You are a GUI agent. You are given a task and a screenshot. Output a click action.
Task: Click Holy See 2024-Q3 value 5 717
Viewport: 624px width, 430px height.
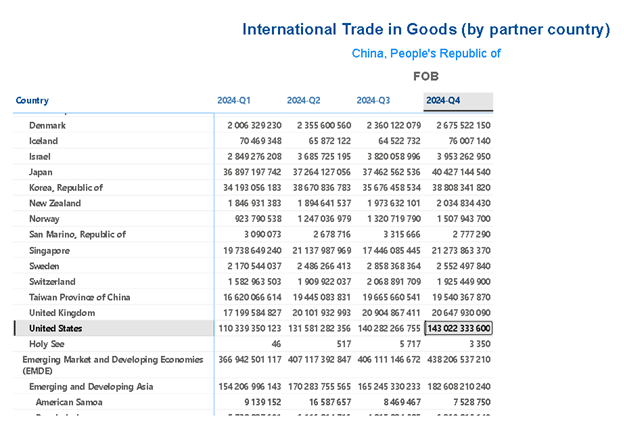coord(410,344)
